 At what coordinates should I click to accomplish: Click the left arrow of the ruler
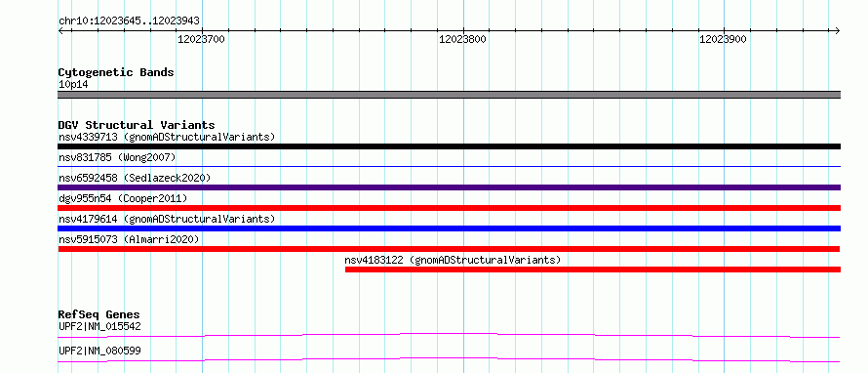(60, 30)
